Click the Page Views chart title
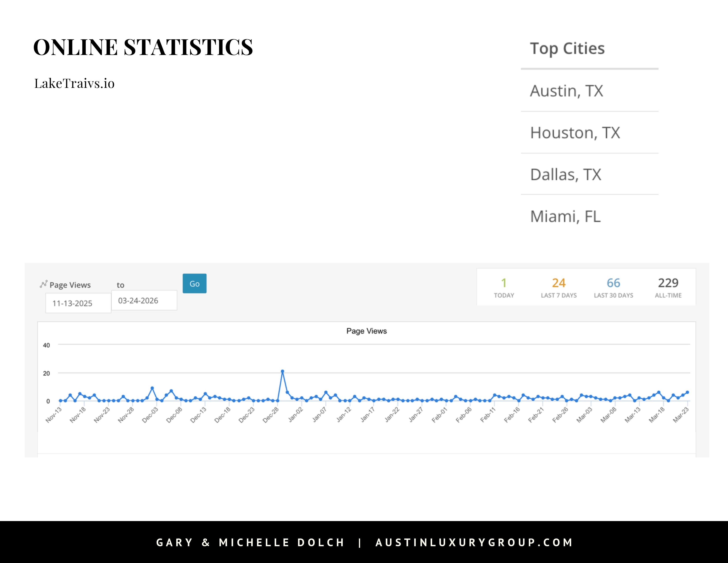 366,331
